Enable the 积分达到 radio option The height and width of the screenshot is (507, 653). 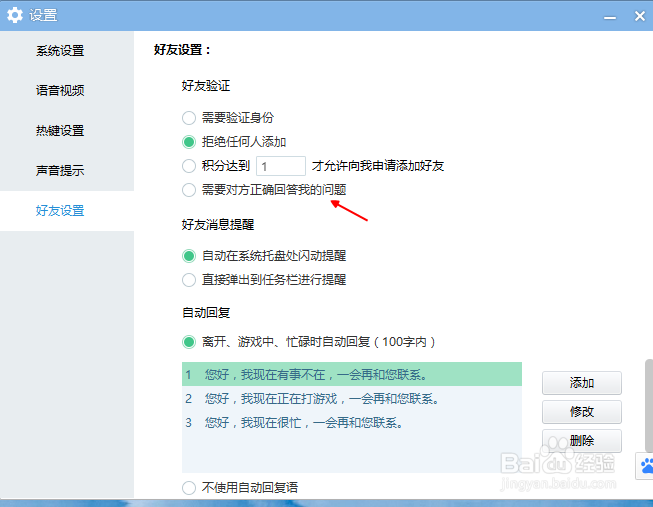[189, 166]
